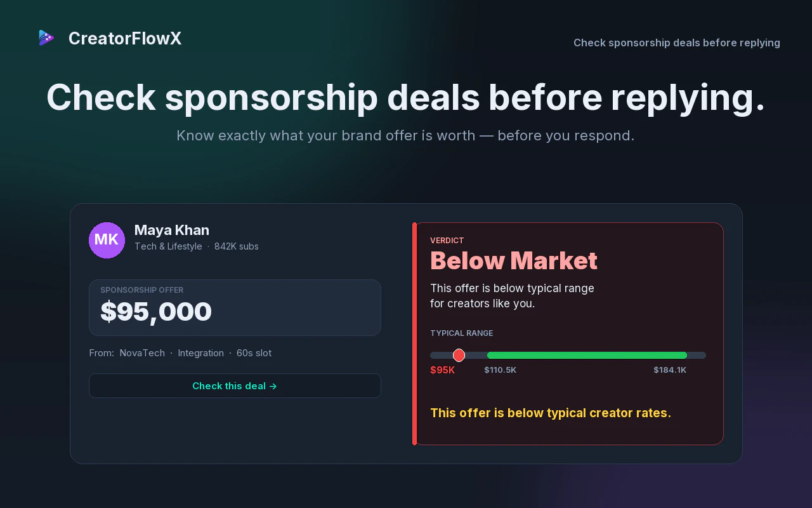Image resolution: width=812 pixels, height=508 pixels.
Task: Open the CreatorFlowX brand name link
Action: pyautogui.click(x=125, y=39)
